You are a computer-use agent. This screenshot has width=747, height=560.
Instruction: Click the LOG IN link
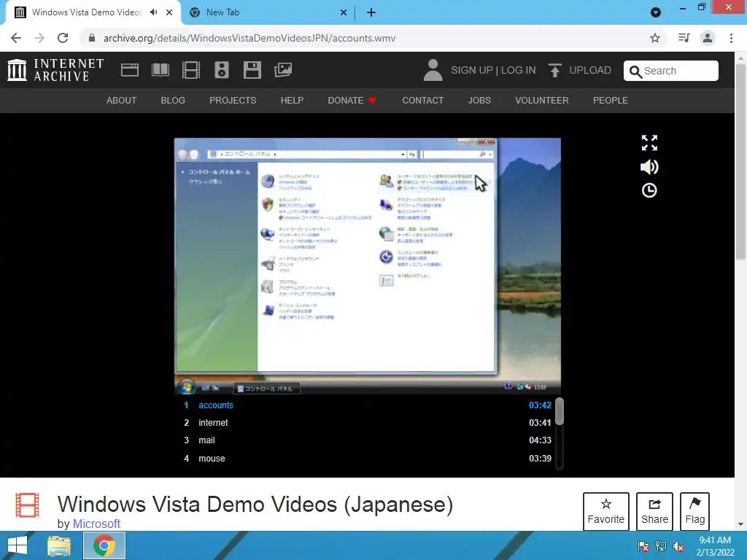pos(519,70)
